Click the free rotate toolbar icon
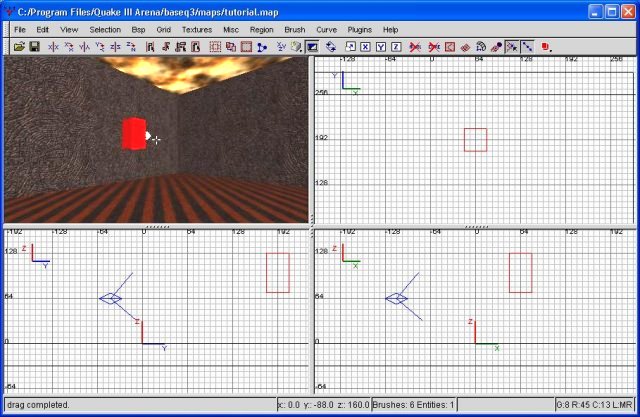 (331, 47)
